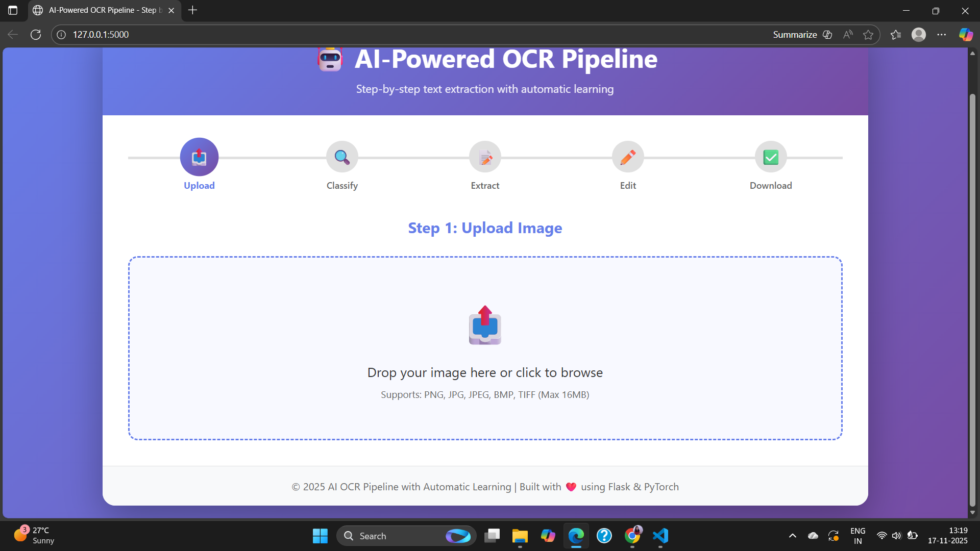Show hidden system tray icons chevron
This screenshot has height=551, width=980.
pos(793,536)
